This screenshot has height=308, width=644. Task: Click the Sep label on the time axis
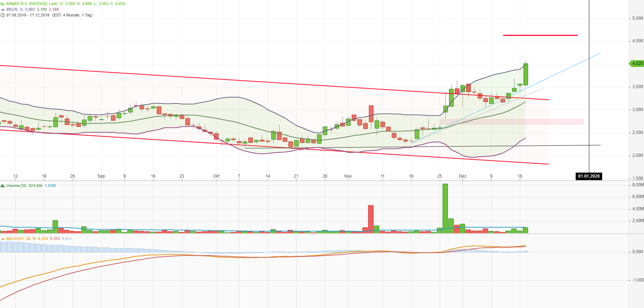click(x=101, y=176)
